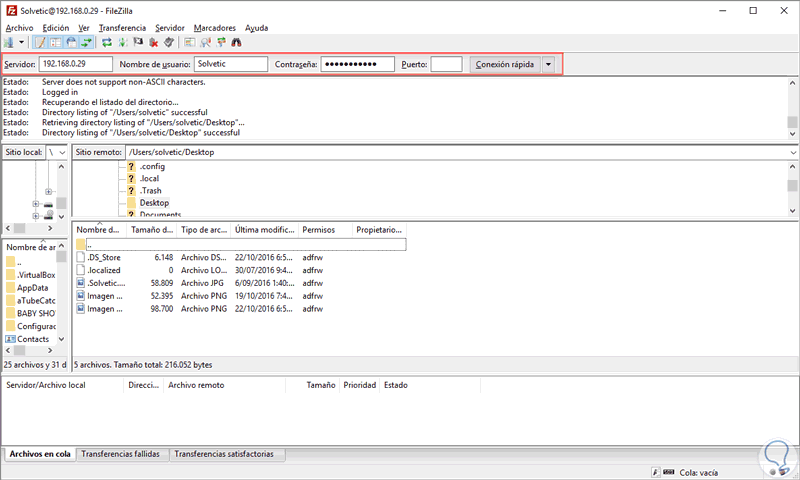Select the .DS_Store file icon
The image size is (800, 480).
point(81,257)
